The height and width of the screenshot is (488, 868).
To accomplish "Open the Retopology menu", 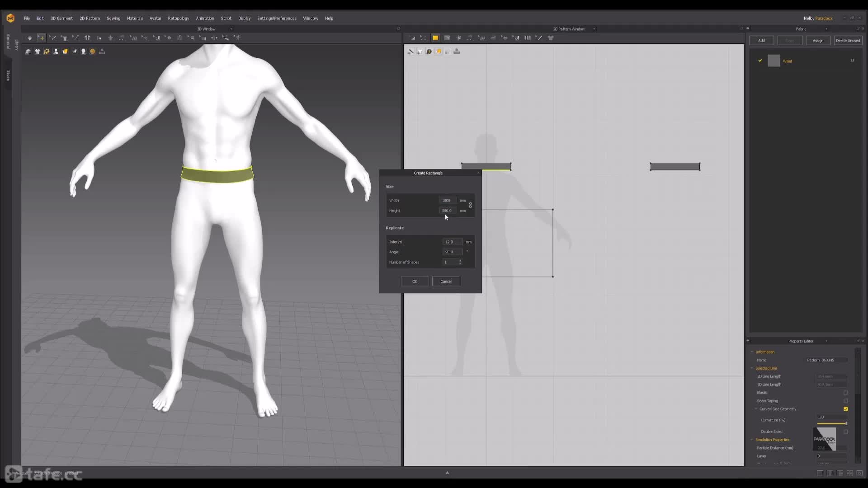I will (x=179, y=19).
